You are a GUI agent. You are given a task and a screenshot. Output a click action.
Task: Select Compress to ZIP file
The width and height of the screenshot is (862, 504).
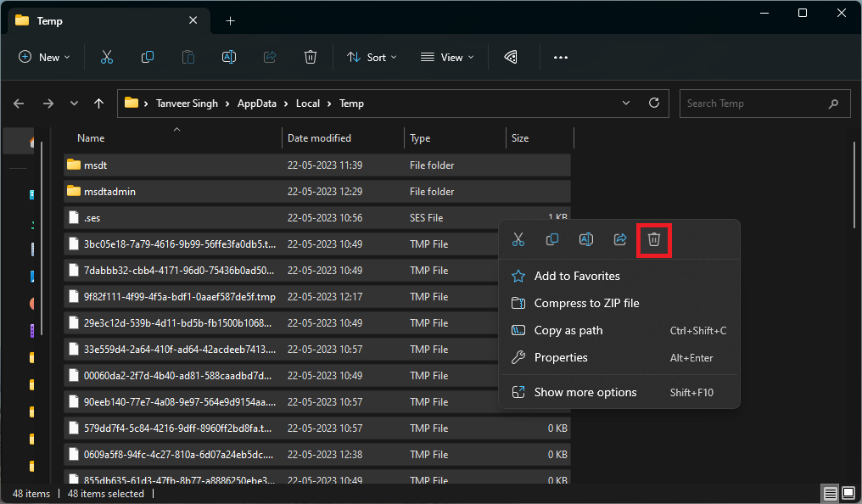pos(586,303)
